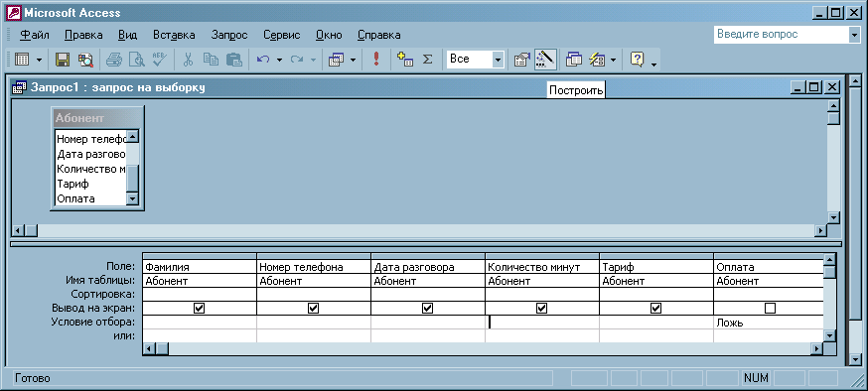Click the design grid scroll-down arrow
Image resolution: width=868 pixels, height=391 pixels.
point(829,335)
